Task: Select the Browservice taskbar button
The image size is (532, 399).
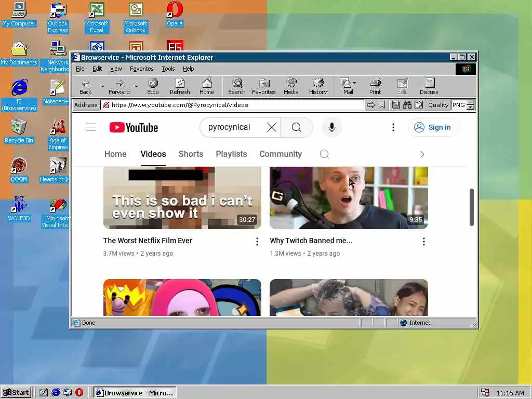Action: pos(135,393)
